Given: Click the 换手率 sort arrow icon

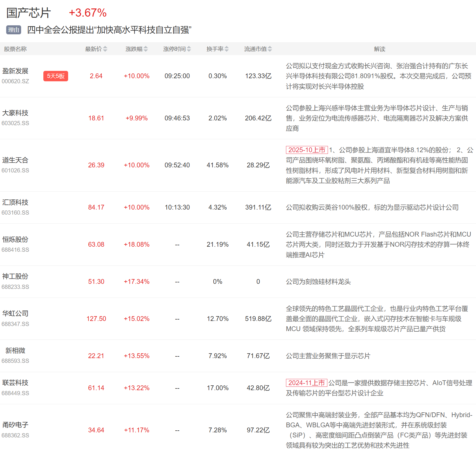Looking at the screenshot, I should 227,49.
